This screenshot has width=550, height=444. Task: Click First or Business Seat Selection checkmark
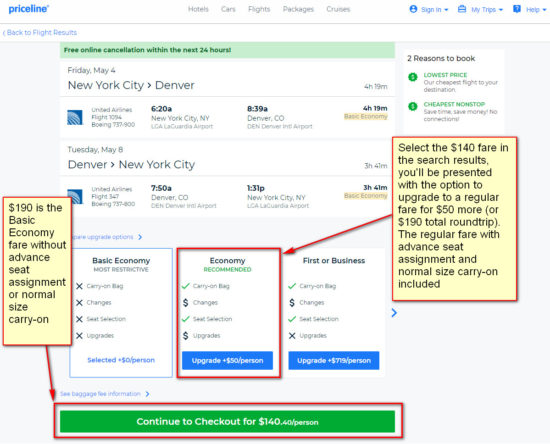(292, 319)
